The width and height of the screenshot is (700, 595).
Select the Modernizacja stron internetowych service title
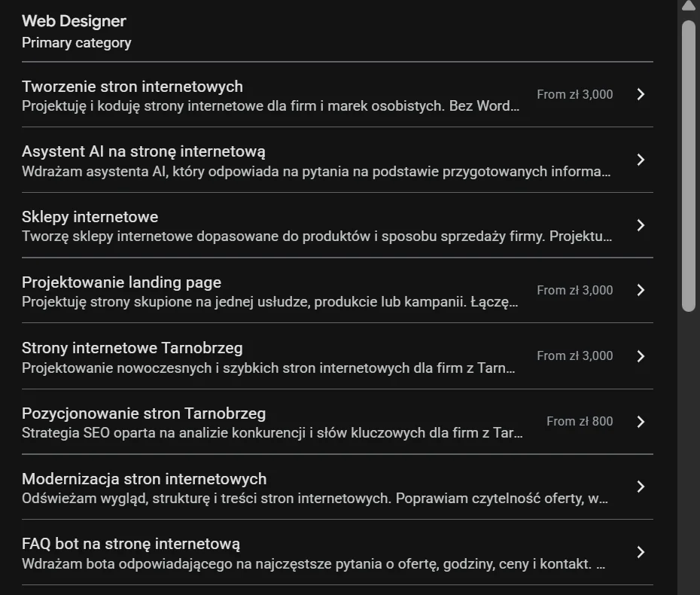pyautogui.click(x=145, y=479)
